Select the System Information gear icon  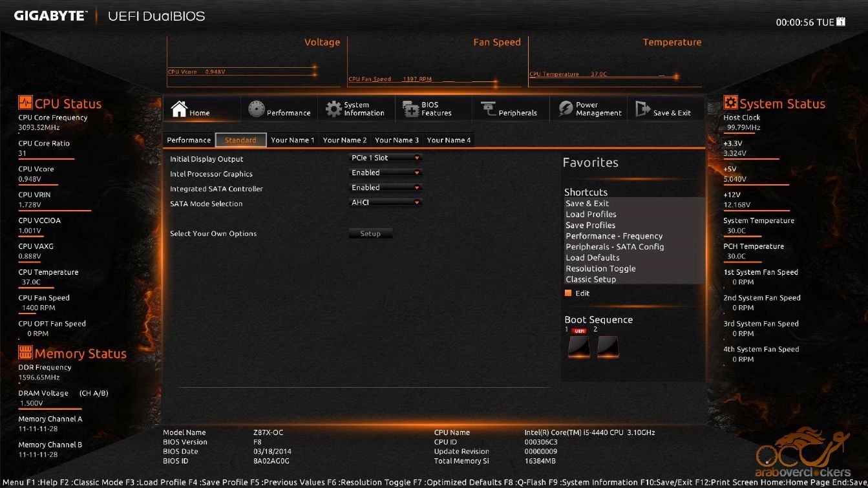pos(333,109)
